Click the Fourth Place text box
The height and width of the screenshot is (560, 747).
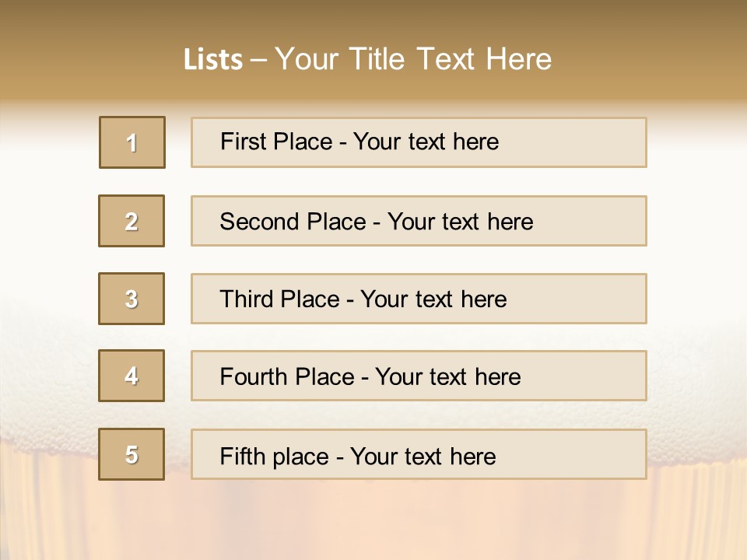point(419,376)
